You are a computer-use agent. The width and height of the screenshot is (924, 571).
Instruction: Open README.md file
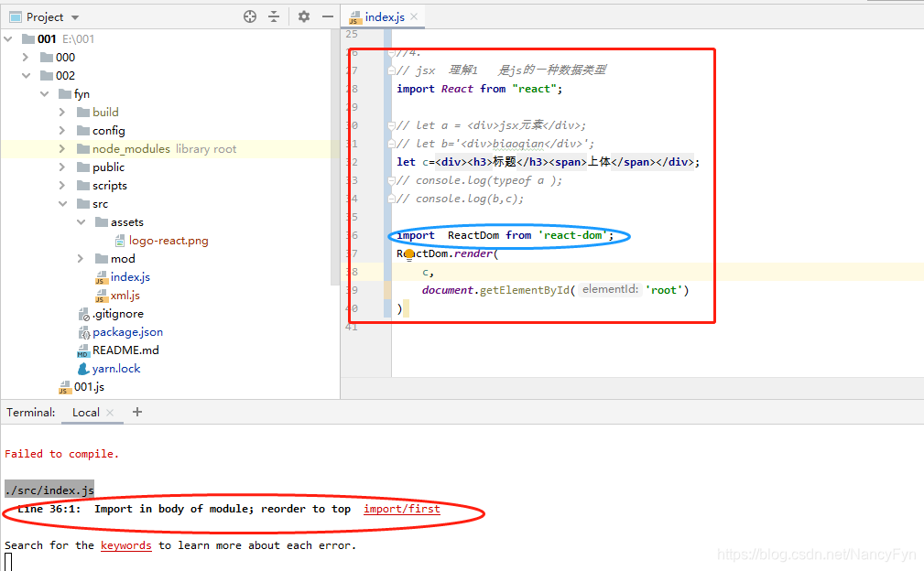click(x=125, y=350)
